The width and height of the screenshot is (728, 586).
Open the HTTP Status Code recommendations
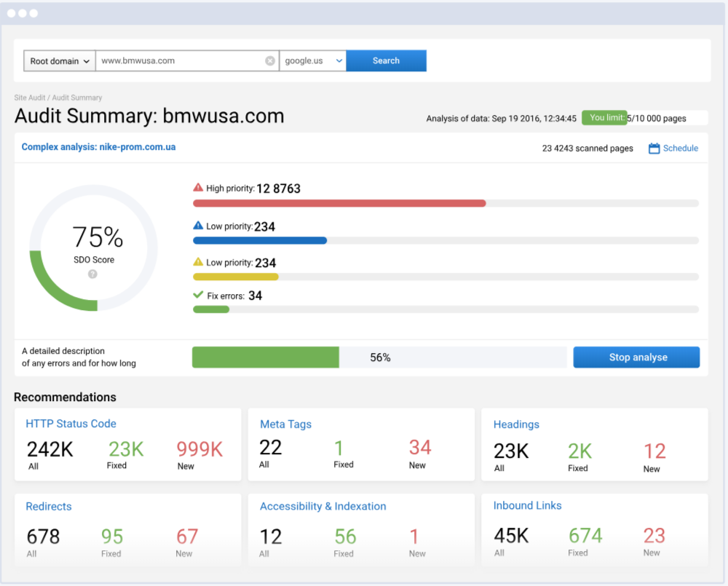pyautogui.click(x=71, y=424)
